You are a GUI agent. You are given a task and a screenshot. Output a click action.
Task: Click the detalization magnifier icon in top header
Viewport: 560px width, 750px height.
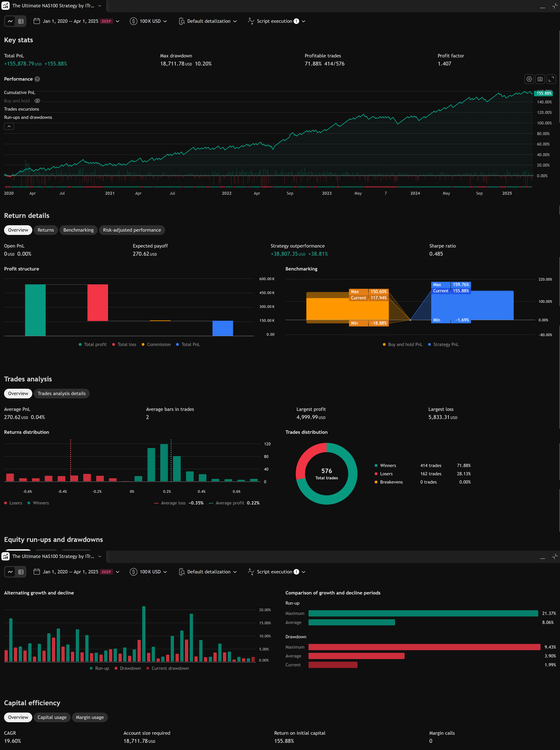pos(182,21)
